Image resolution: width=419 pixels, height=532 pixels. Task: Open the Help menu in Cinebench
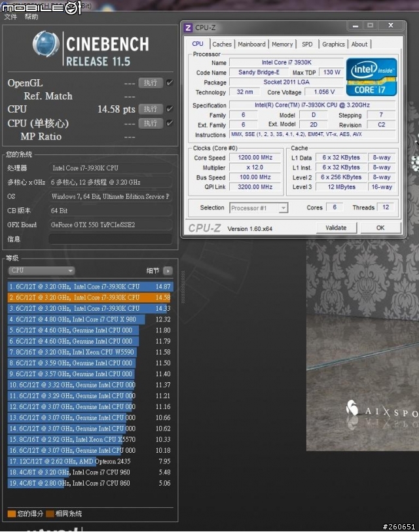[x=31, y=17]
